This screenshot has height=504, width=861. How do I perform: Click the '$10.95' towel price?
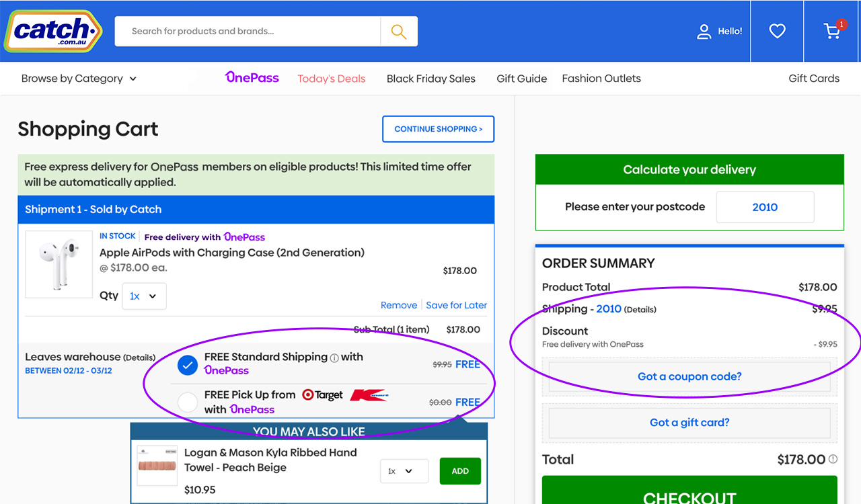point(200,490)
